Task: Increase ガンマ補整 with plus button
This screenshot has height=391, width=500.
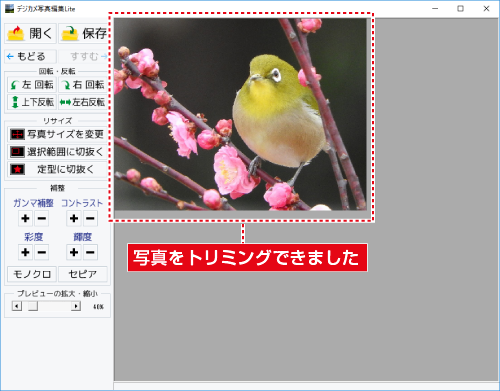Action: point(25,218)
